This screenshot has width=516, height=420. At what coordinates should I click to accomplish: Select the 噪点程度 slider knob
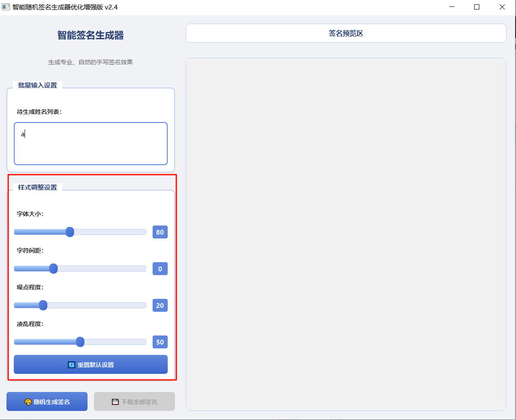point(43,305)
